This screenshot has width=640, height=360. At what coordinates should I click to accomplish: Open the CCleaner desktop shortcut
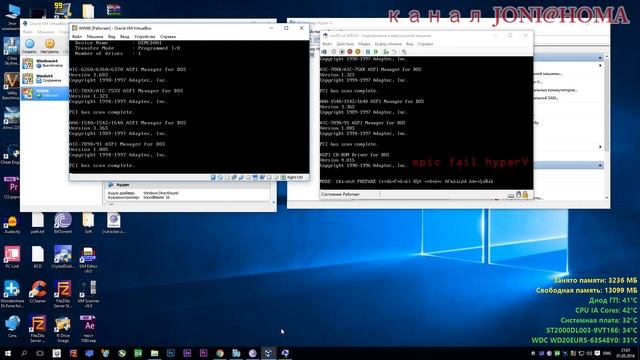(38, 291)
